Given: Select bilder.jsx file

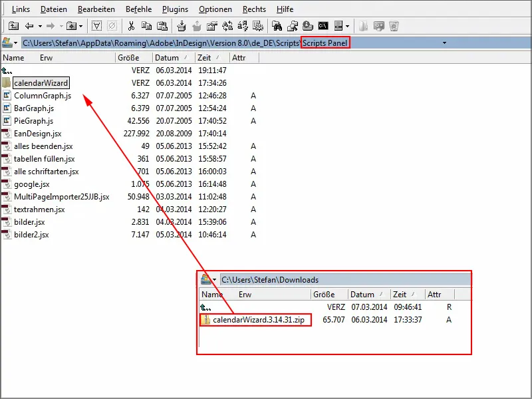Looking at the screenshot, I should (x=29, y=222).
